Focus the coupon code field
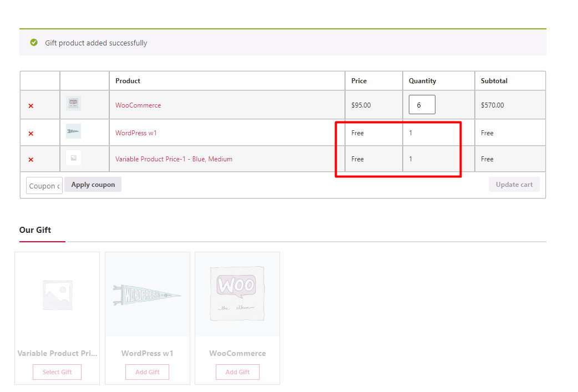 click(44, 186)
